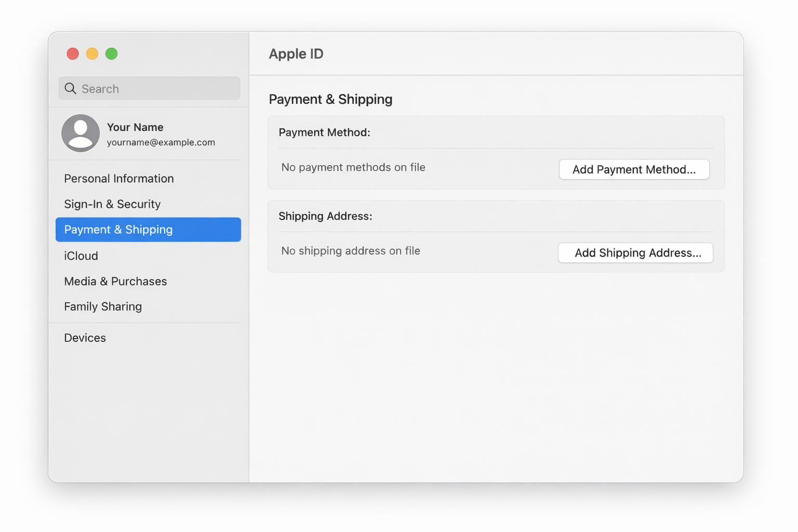The image size is (798, 532).
Task: Close the Apple ID window
Action: [73, 54]
